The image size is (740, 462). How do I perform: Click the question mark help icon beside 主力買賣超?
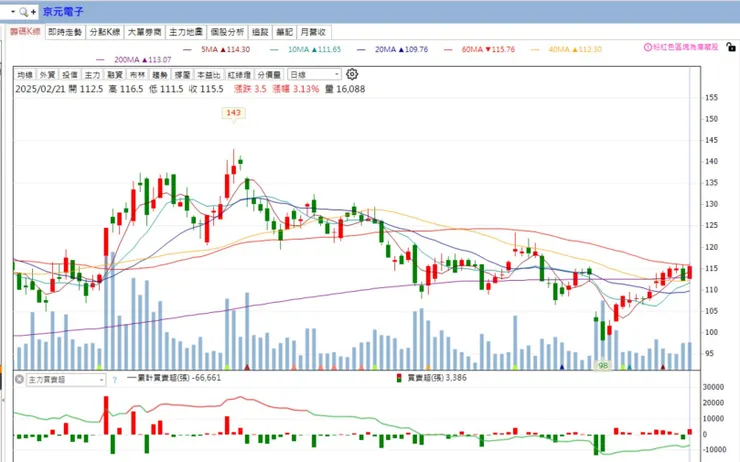[115, 379]
